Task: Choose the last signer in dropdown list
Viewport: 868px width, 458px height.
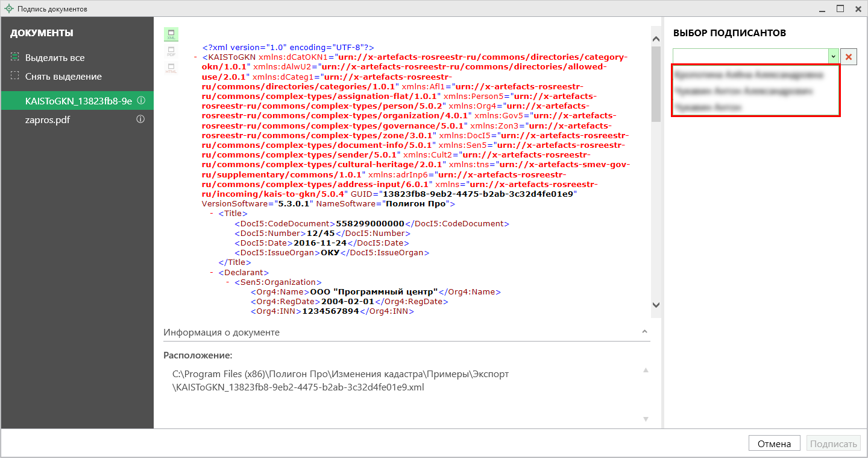Action: tap(708, 107)
